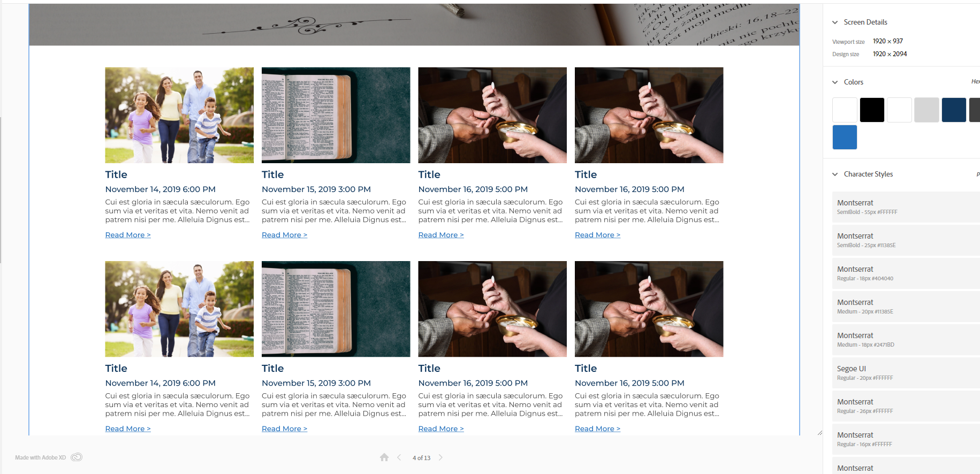Collapse the Character Styles section
Screen dimensions: 980x474
[x=835, y=174]
